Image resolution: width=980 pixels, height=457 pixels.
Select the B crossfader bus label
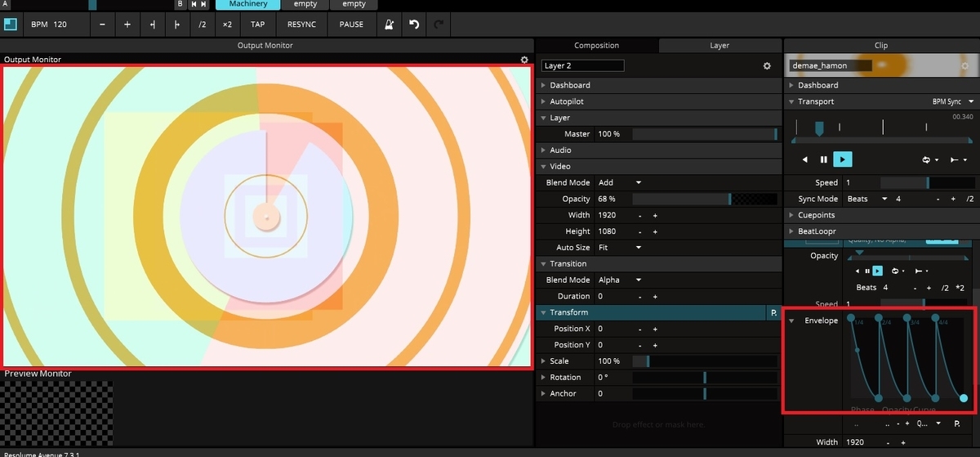[x=180, y=4]
